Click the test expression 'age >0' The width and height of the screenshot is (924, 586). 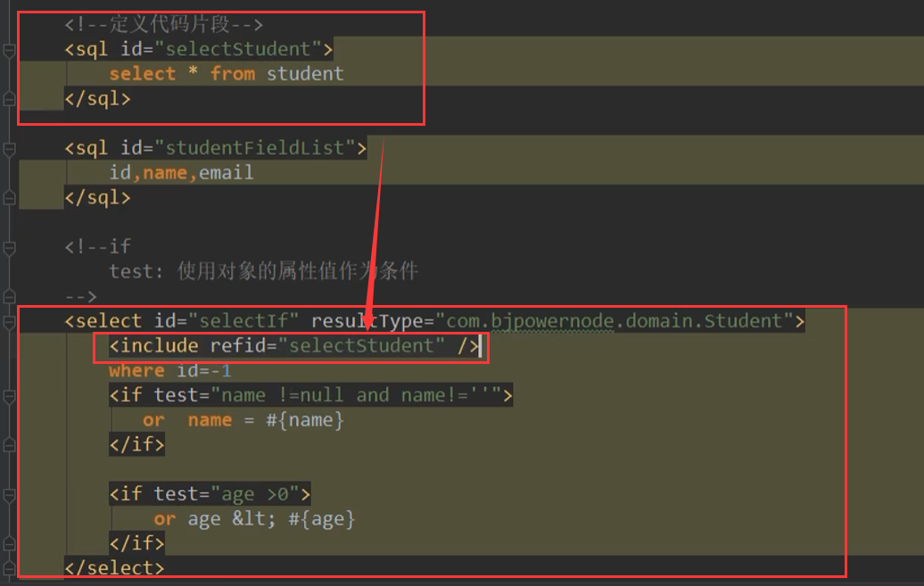[x=254, y=494]
